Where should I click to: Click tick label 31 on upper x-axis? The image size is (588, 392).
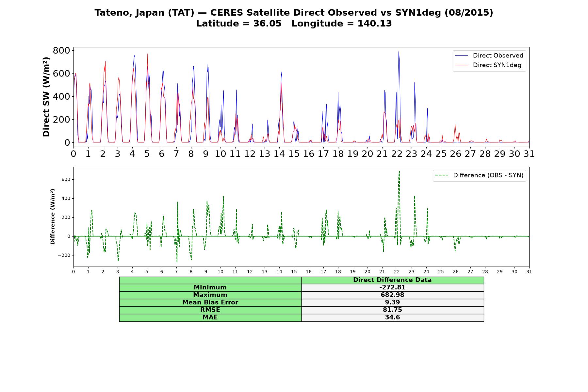(x=529, y=154)
